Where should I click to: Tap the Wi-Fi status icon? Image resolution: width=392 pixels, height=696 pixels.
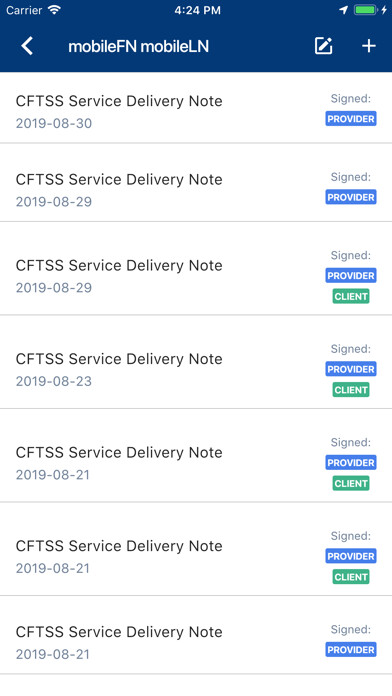[55, 10]
